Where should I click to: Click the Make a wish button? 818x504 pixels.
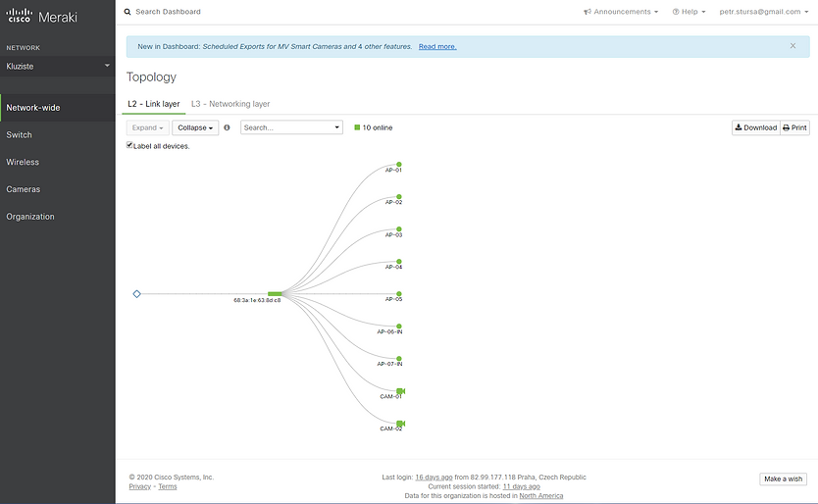[783, 479]
